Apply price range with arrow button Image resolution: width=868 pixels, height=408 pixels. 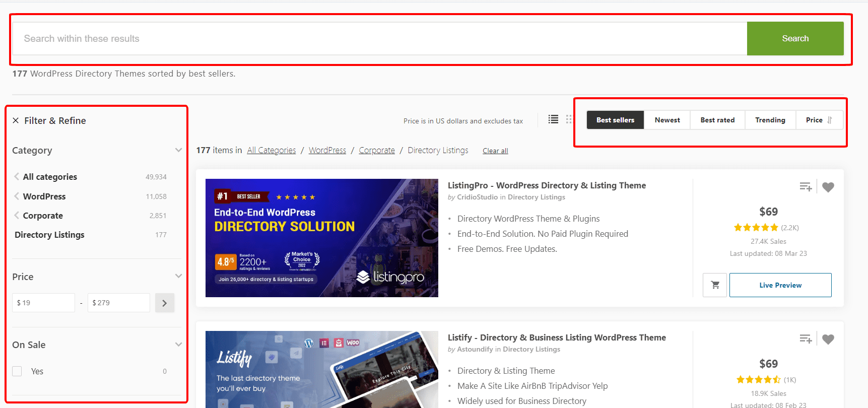164,303
